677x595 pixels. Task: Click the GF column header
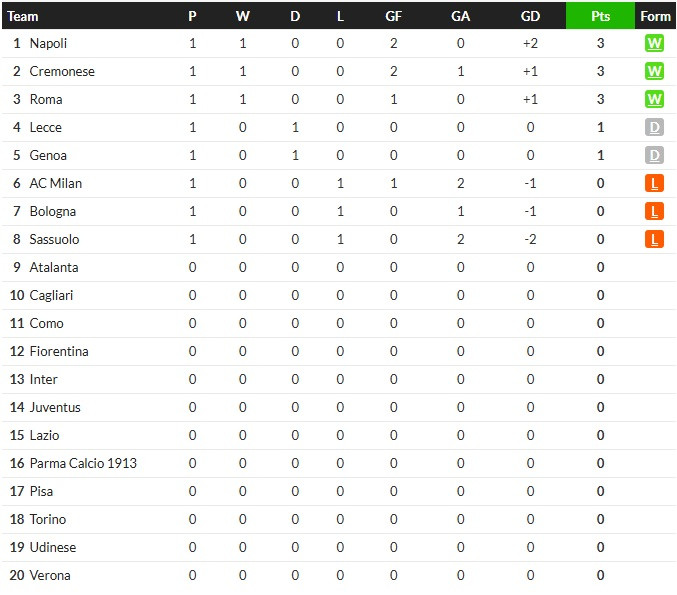[x=393, y=16]
